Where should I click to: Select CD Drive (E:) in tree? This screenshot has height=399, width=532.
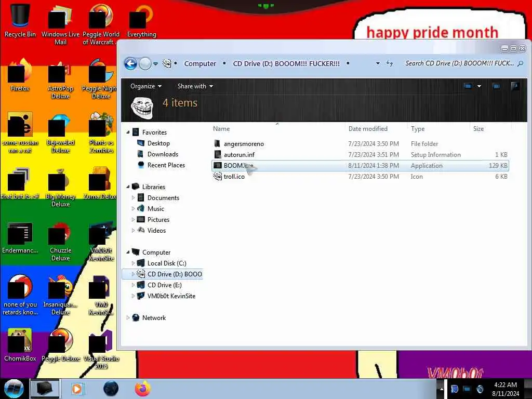point(165,285)
